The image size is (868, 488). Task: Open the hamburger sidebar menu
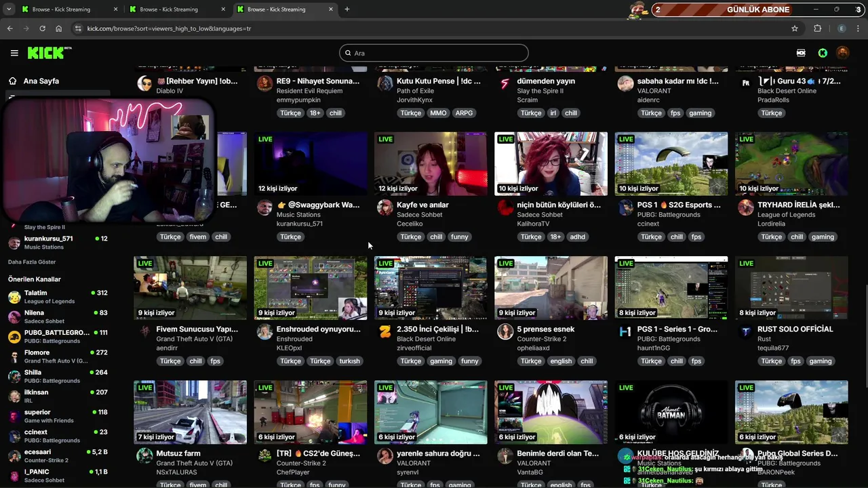[14, 53]
